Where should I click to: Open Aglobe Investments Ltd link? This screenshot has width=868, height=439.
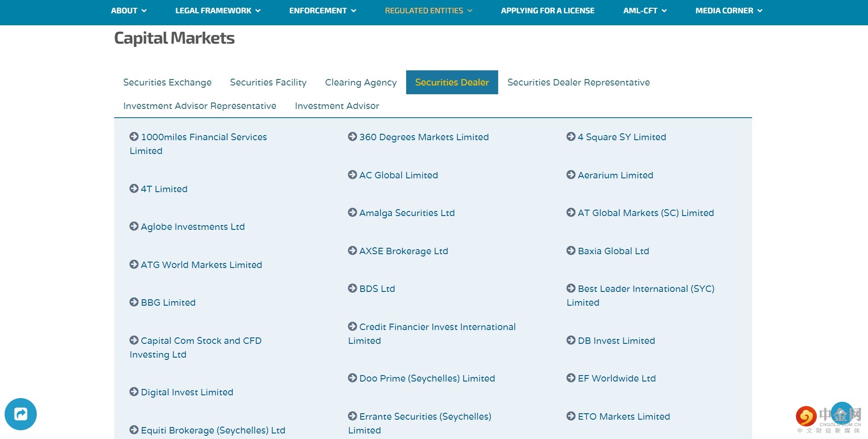coord(193,227)
